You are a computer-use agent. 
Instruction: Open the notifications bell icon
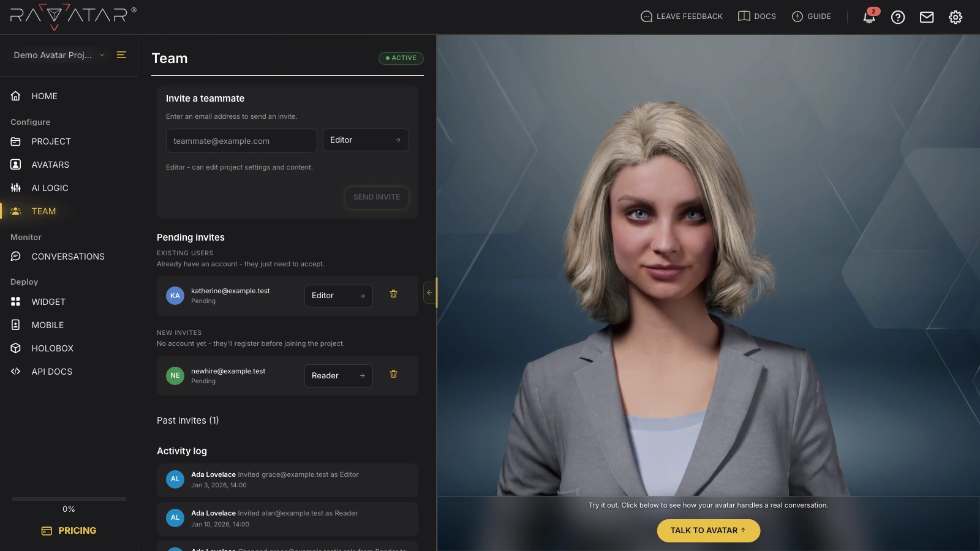[x=869, y=17]
